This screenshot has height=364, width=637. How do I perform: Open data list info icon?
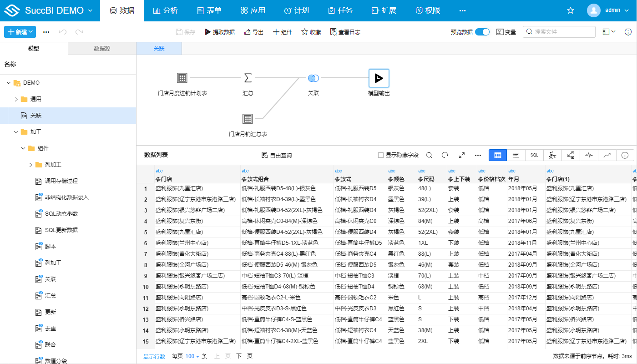625,155
